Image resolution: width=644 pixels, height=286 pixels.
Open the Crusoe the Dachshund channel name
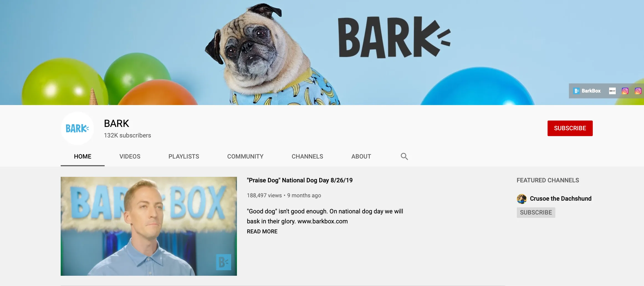click(561, 199)
